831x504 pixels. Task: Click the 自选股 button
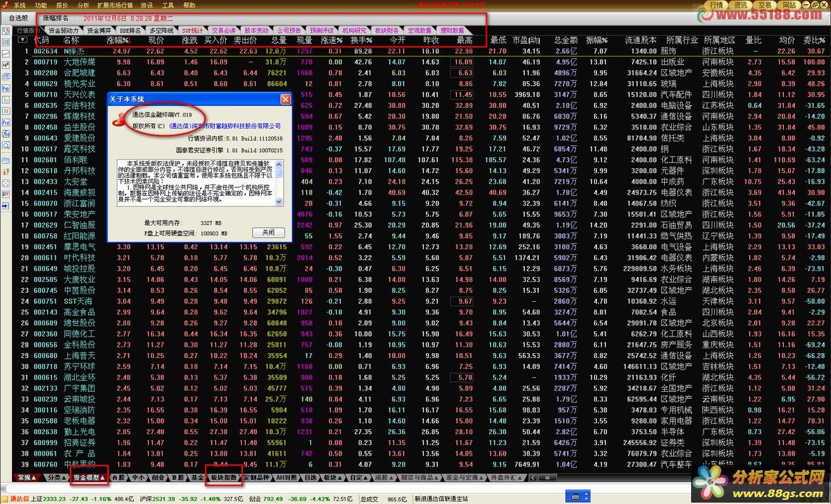point(19,17)
